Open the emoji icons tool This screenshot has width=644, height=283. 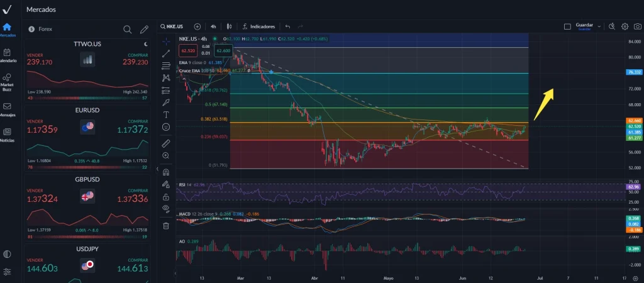[x=166, y=127]
